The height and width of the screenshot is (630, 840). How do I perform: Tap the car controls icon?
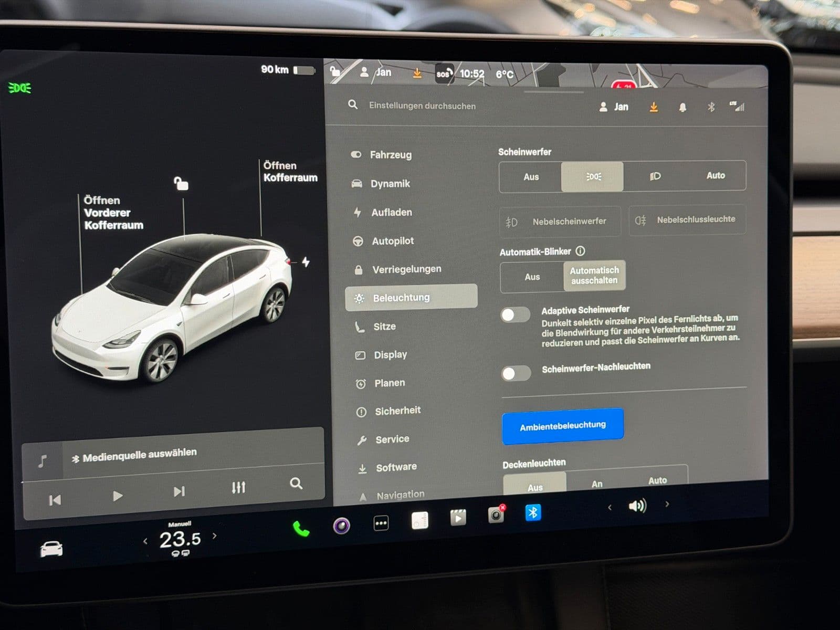pos(51,549)
